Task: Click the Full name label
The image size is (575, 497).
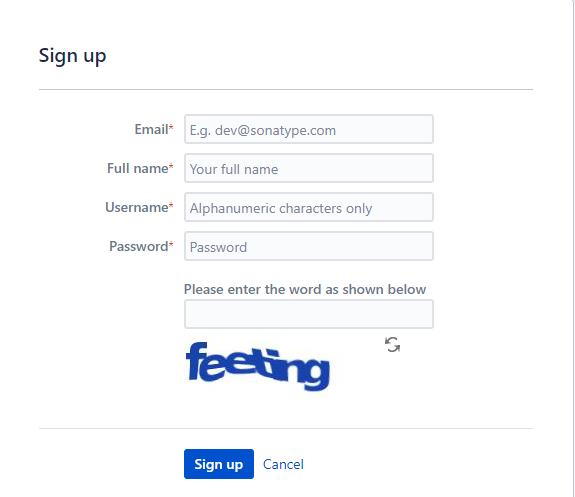Action: pyautogui.click(x=138, y=168)
